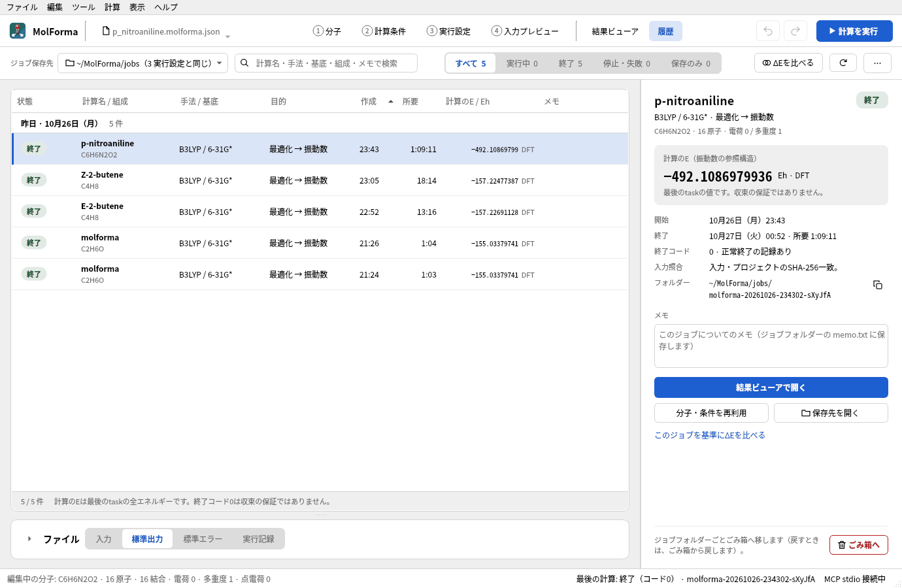Click 保存先を開く folder button
Screen dimensions: 902x588
(831, 413)
